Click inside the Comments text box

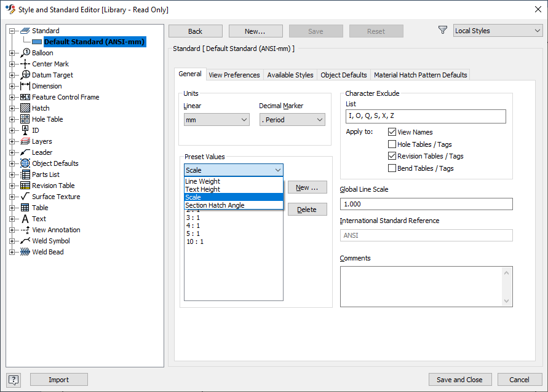(x=421, y=286)
